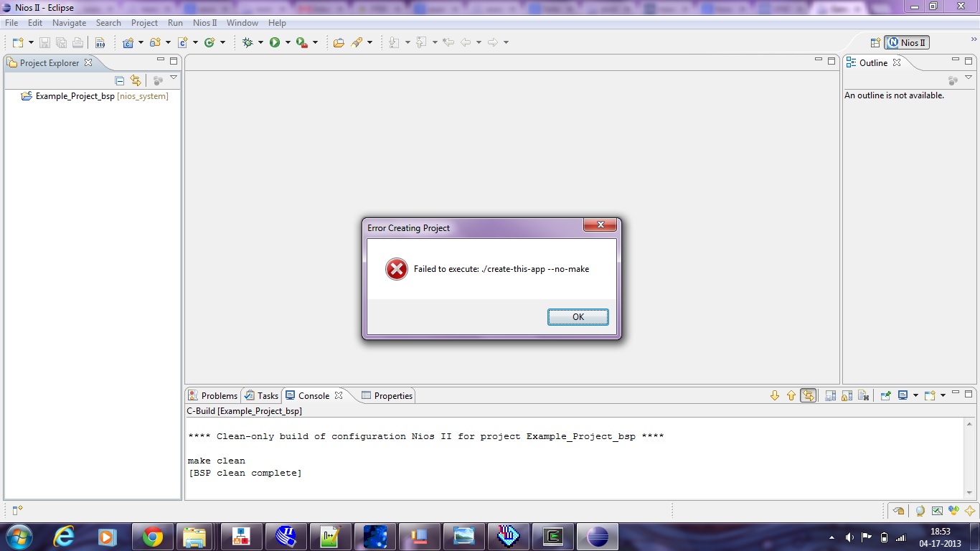This screenshot has width=980, height=551.
Task: Open Windows Explorer folder on taskbar
Action: tap(194, 537)
